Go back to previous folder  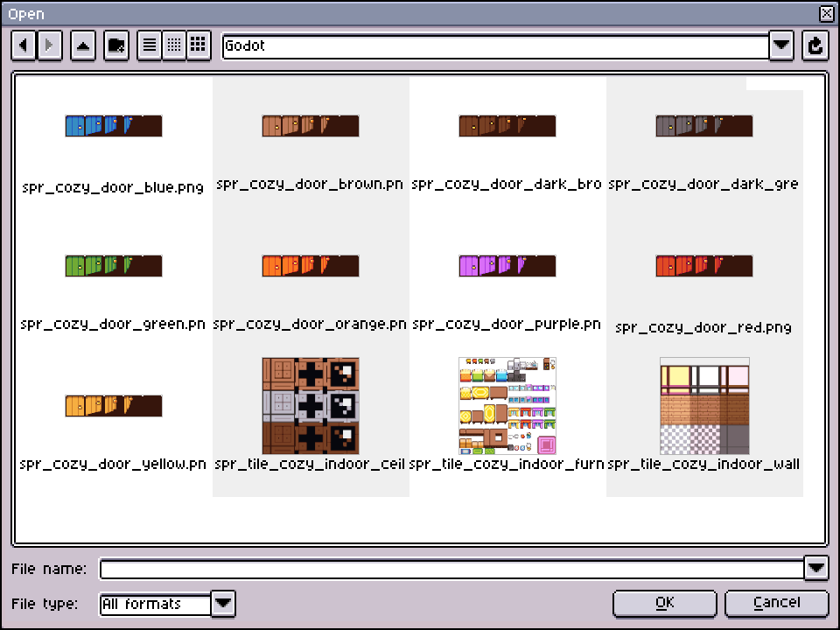[x=24, y=45]
